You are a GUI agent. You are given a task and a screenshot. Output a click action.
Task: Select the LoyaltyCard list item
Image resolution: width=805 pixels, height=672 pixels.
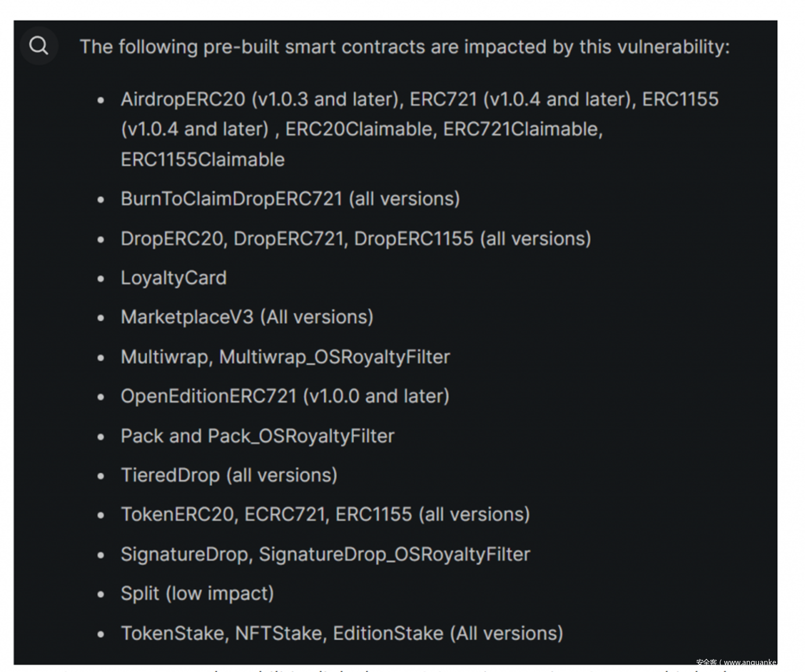(174, 278)
